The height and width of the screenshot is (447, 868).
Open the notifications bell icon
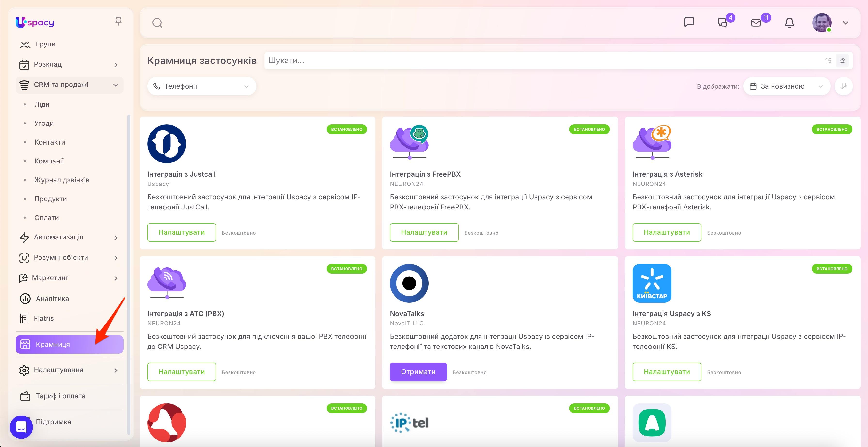(789, 23)
